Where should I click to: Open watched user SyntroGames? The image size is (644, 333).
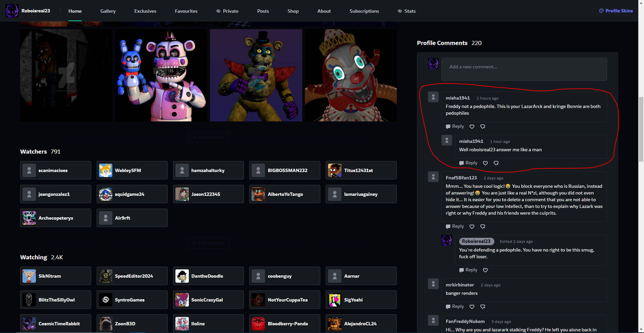(x=132, y=300)
